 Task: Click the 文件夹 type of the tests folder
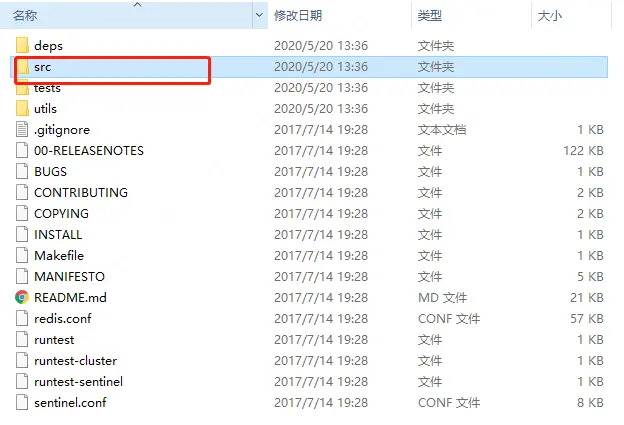[x=436, y=88]
